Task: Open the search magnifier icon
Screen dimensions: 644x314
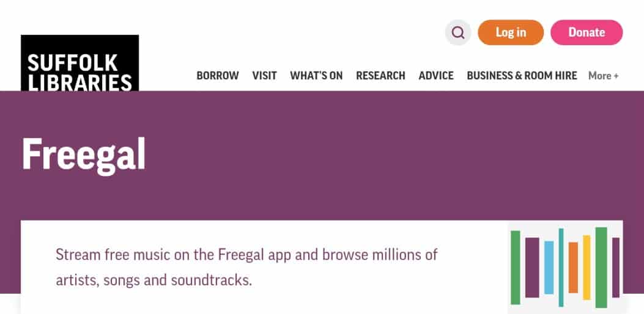Action: [x=458, y=33]
